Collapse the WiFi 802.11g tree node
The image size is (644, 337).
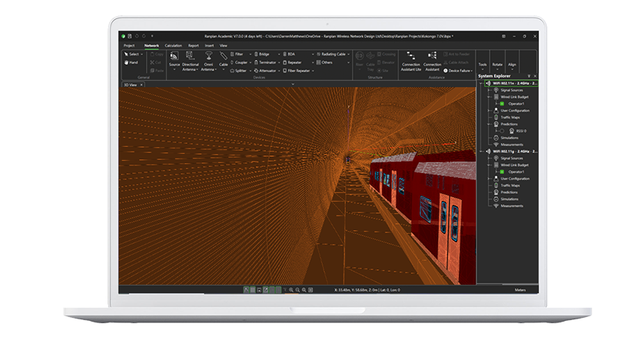pyautogui.click(x=481, y=152)
